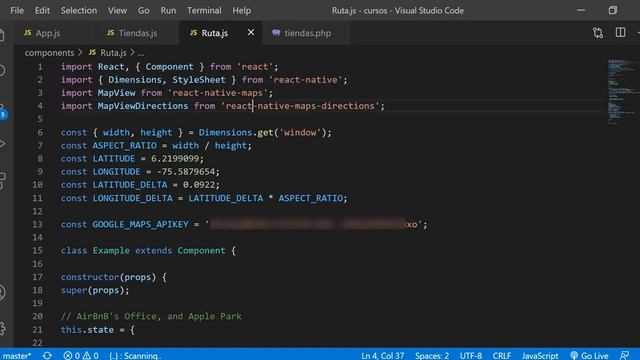This screenshot has height=360, width=640.
Task: Click the LONGITUDE value -75.5879654
Action: coord(186,171)
